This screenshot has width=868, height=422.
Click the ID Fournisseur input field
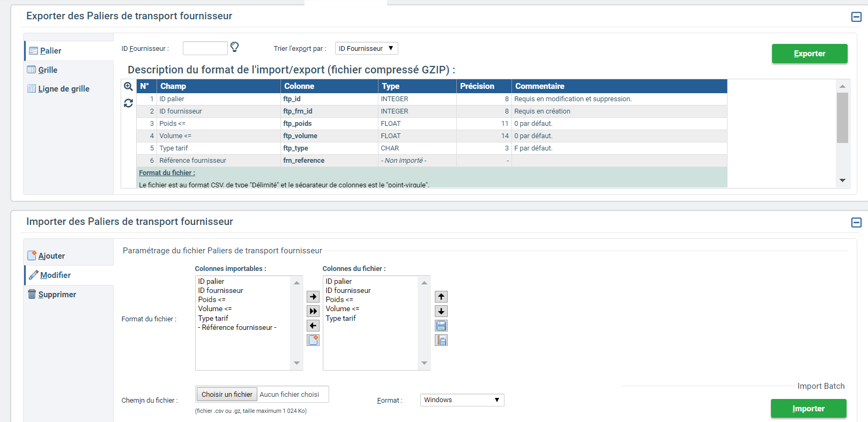205,48
